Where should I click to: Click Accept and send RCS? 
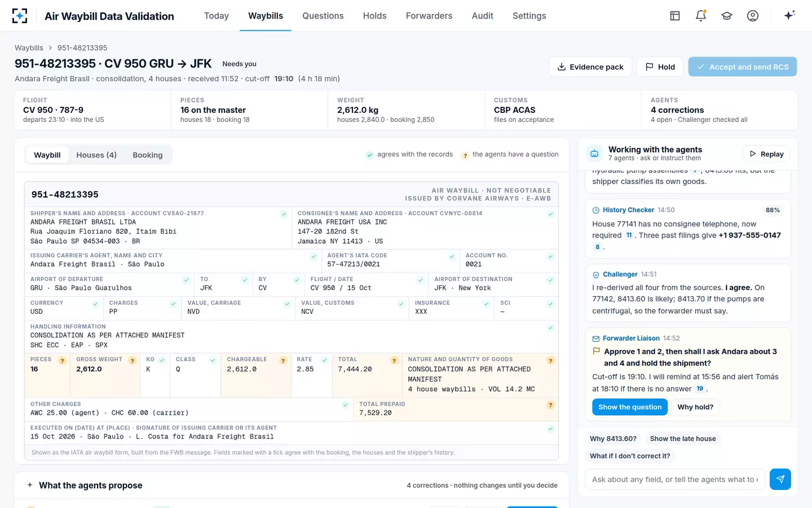pyautogui.click(x=743, y=67)
